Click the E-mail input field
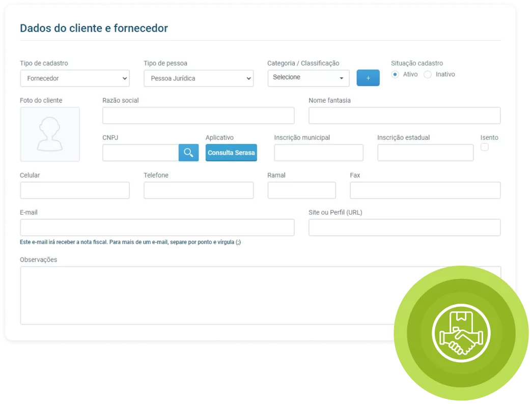The height and width of the screenshot is (404, 532). (157, 227)
